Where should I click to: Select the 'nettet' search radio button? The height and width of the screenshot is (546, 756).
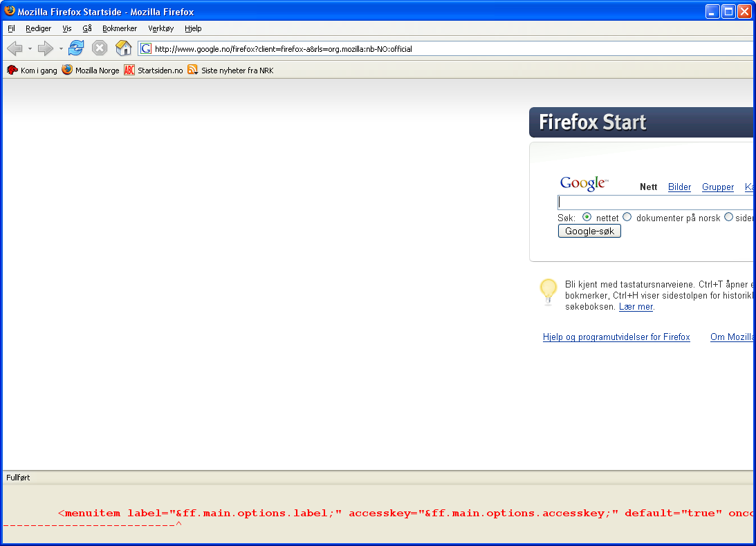(x=587, y=217)
